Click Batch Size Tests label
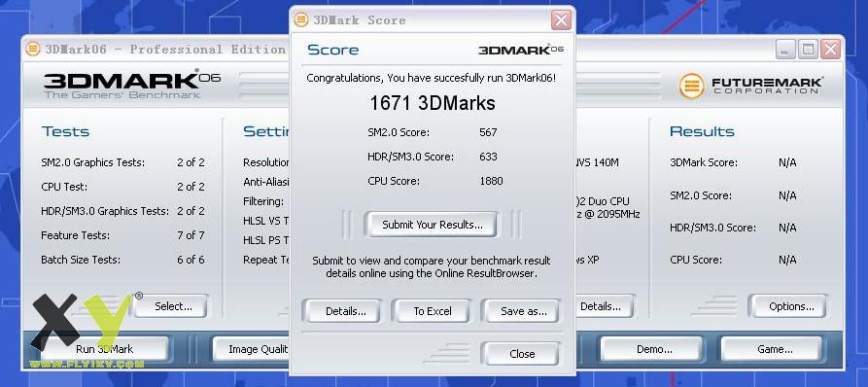The width and height of the screenshot is (868, 387). (81, 260)
